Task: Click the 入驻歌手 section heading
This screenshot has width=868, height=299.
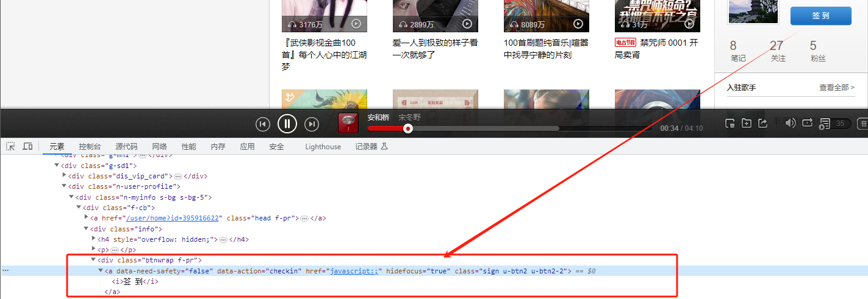Action: point(741,88)
